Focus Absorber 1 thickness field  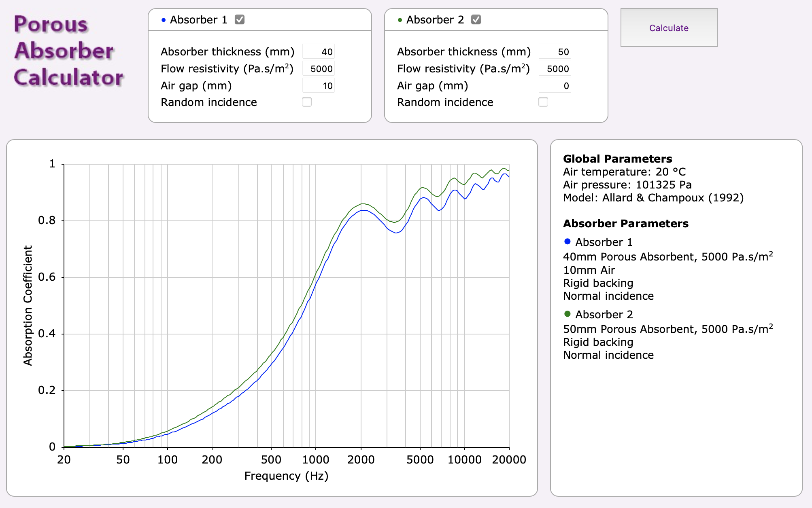point(319,52)
